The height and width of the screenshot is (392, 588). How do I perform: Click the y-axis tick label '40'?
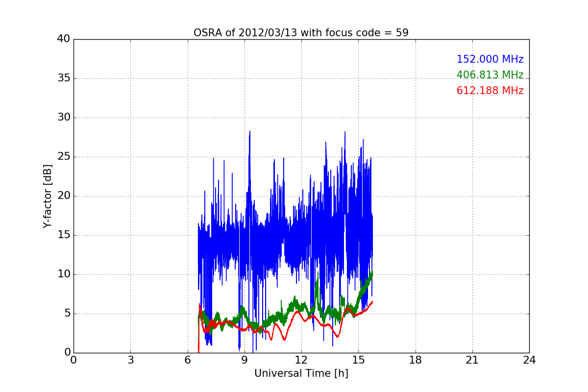64,39
